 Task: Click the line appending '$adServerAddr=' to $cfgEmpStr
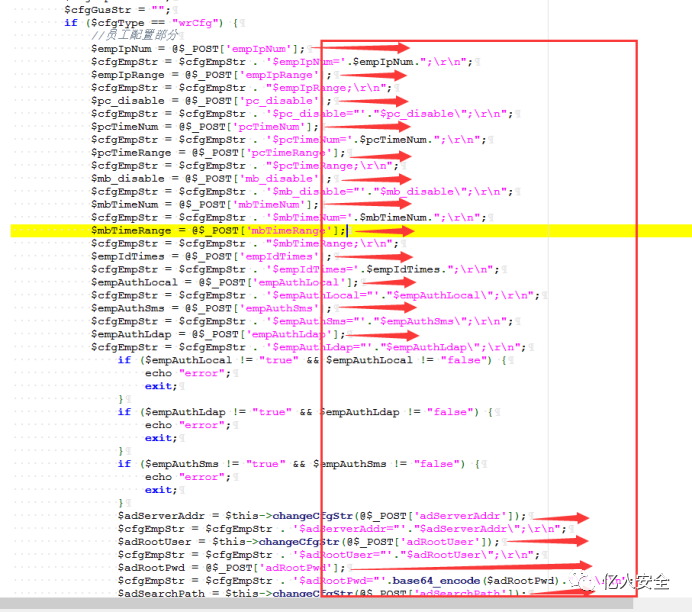click(342, 529)
